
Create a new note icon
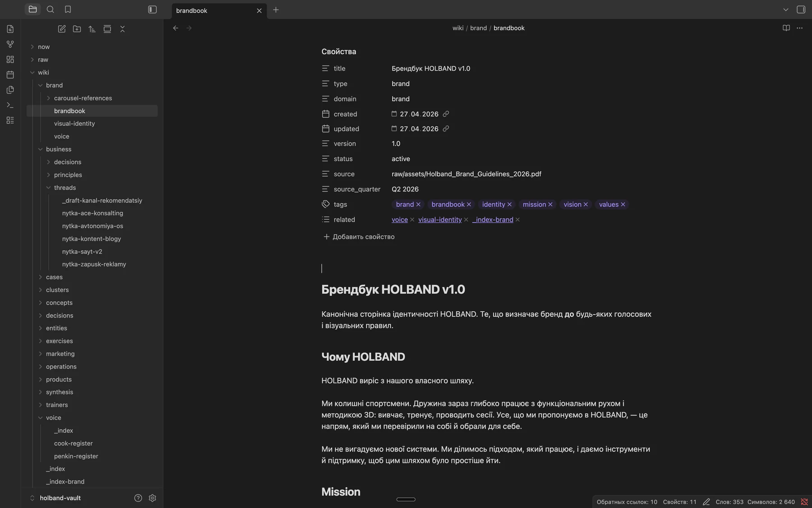coord(62,29)
